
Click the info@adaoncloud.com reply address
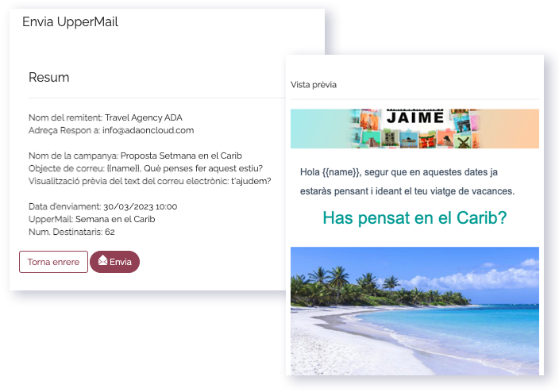pyautogui.click(x=148, y=130)
